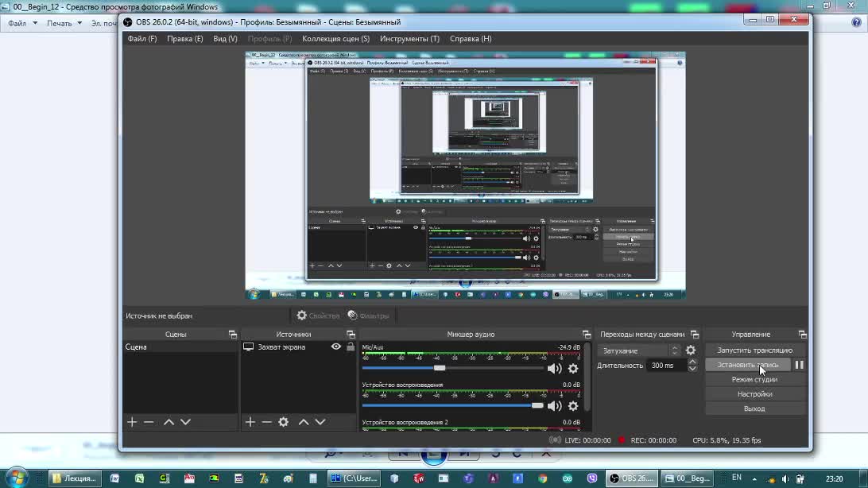The width and height of the screenshot is (868, 488).
Task: Move the source up in the Sources list
Action: click(304, 422)
